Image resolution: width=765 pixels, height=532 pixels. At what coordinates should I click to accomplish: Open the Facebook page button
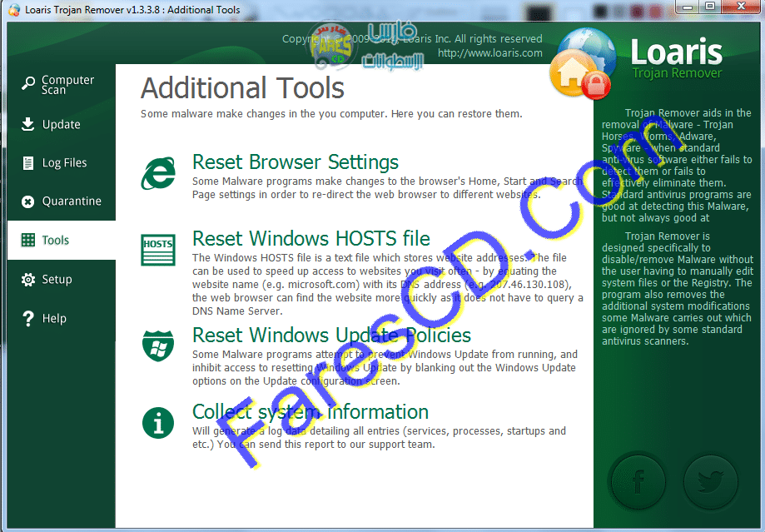(x=638, y=481)
